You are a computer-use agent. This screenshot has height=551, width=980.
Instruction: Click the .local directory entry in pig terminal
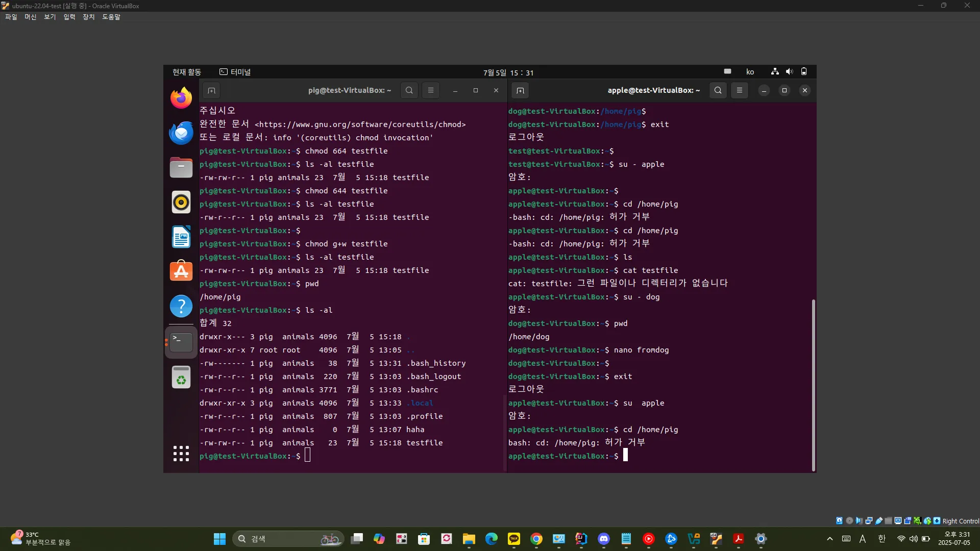point(420,403)
